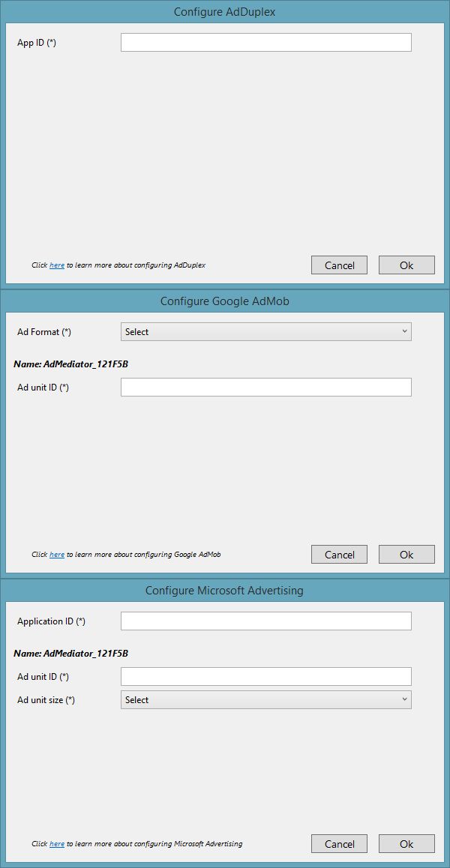Click the 'App ID (*)' label

[37, 43]
